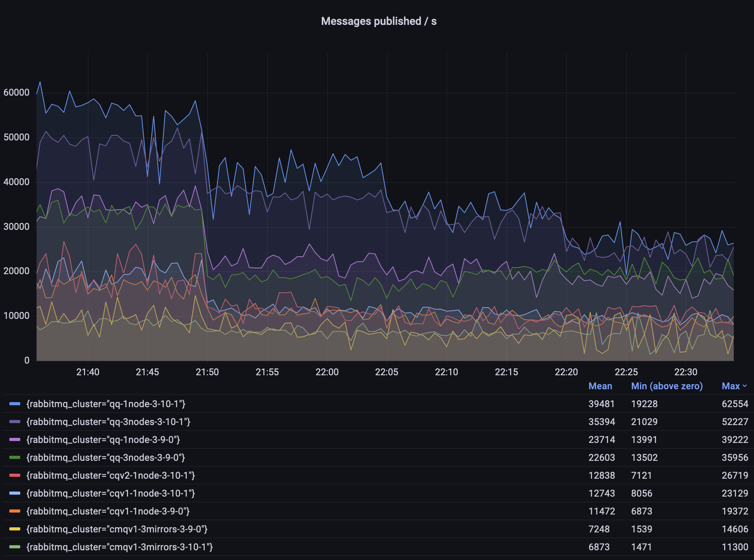The height and width of the screenshot is (560, 754).
Task: Open color picker for qq-3nodes-3-10-1 series marker
Action: pos(14,422)
